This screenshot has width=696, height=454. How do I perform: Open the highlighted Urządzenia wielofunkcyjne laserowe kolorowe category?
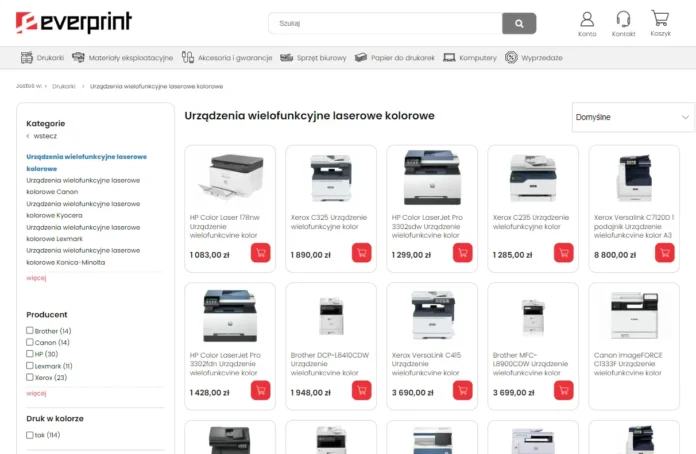coord(87,162)
